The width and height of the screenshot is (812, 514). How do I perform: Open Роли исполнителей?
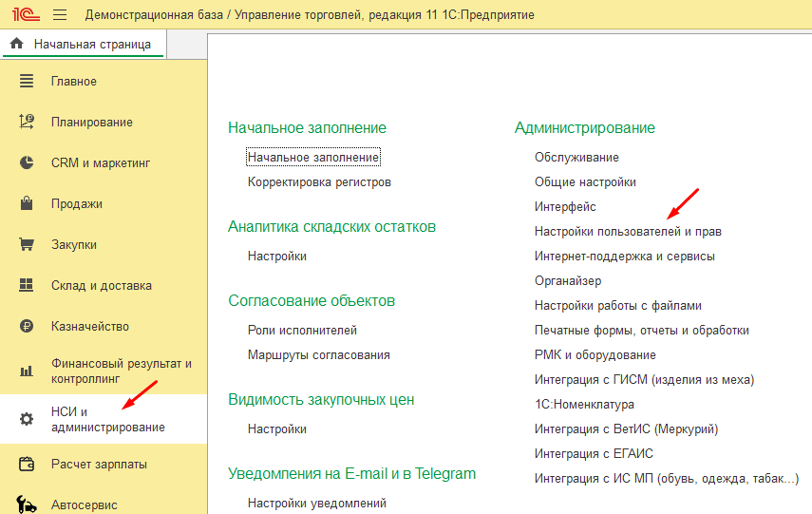(302, 330)
